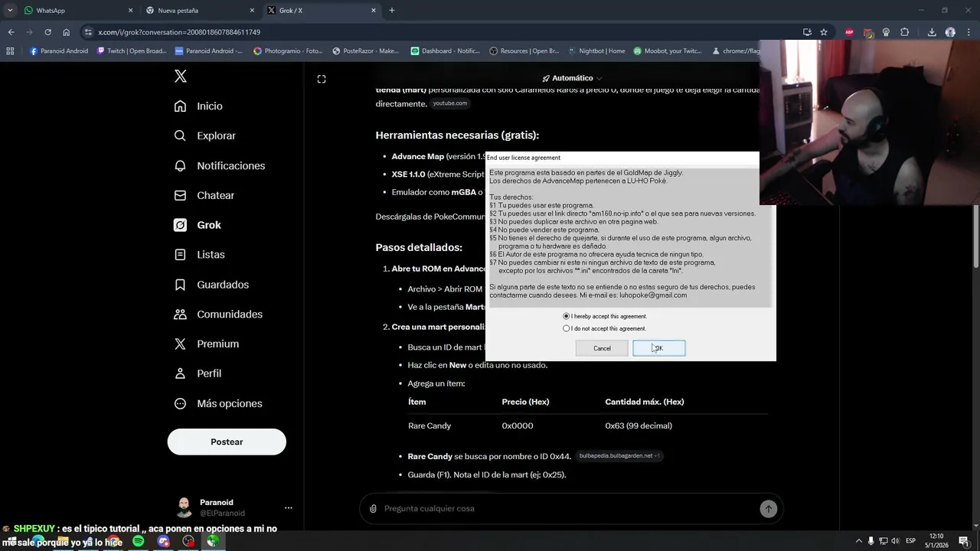Click the browser home icon

pos(66,32)
